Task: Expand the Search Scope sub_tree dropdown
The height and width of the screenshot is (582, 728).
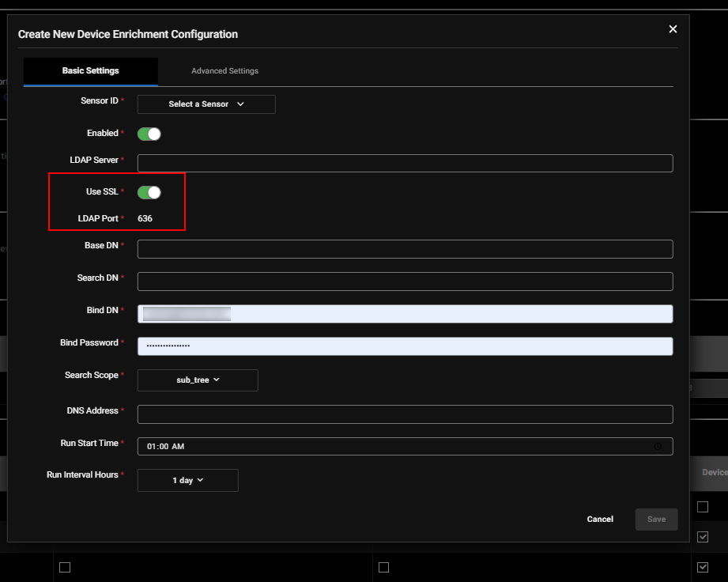Action: (x=198, y=380)
